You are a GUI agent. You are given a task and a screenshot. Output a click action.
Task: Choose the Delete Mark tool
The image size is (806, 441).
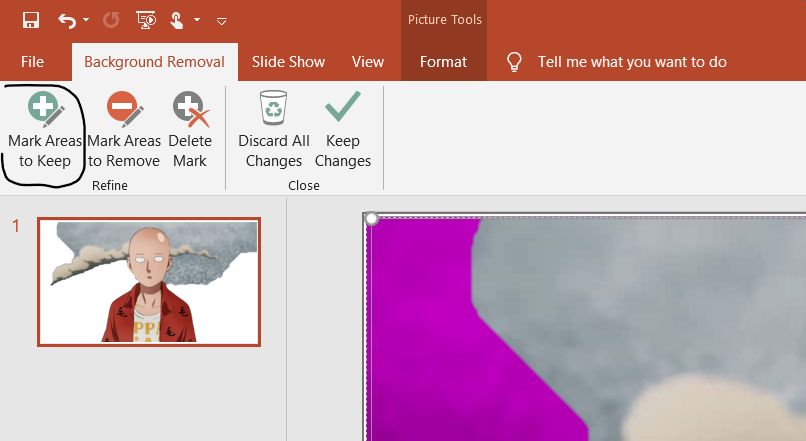(x=190, y=130)
